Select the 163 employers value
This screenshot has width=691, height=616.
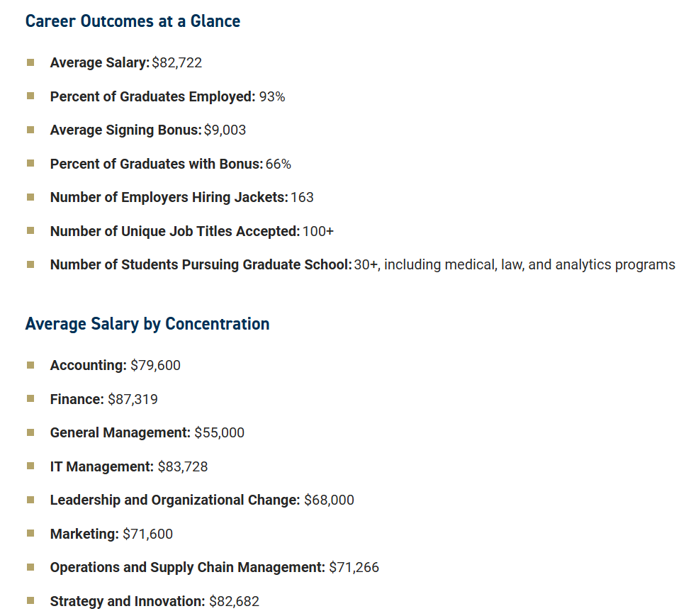pyautogui.click(x=302, y=197)
